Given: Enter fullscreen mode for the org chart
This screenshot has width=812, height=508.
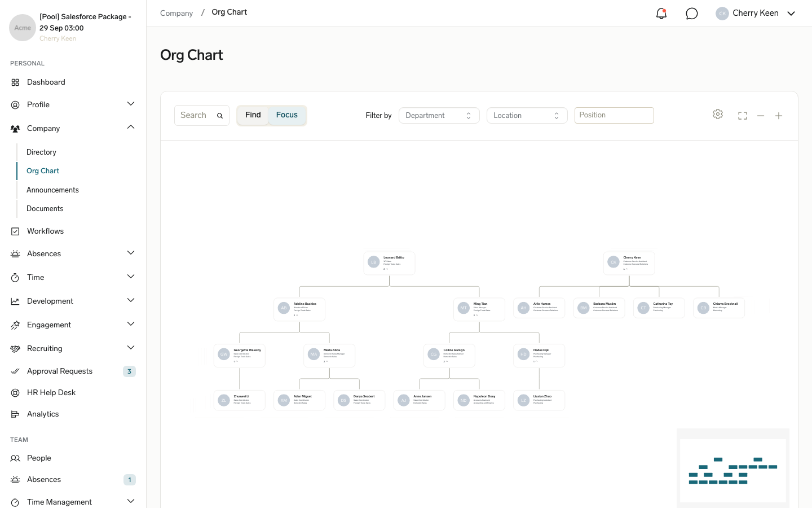Looking at the screenshot, I should point(743,116).
